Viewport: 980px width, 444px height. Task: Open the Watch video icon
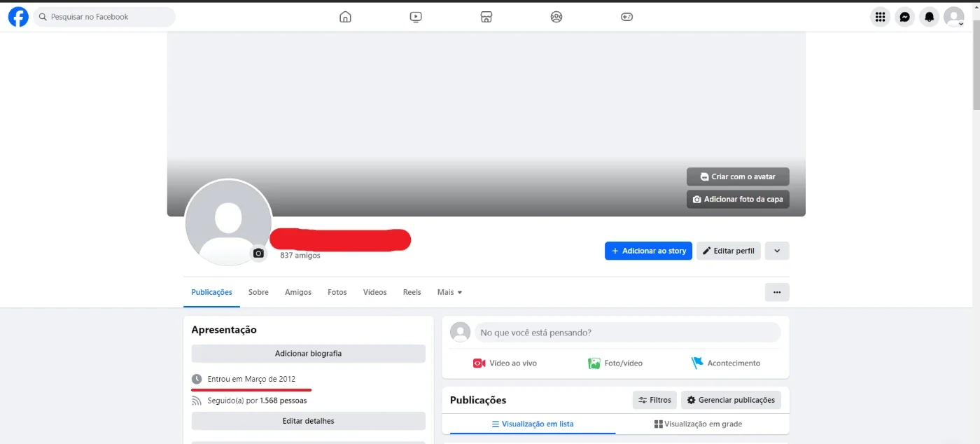point(416,17)
